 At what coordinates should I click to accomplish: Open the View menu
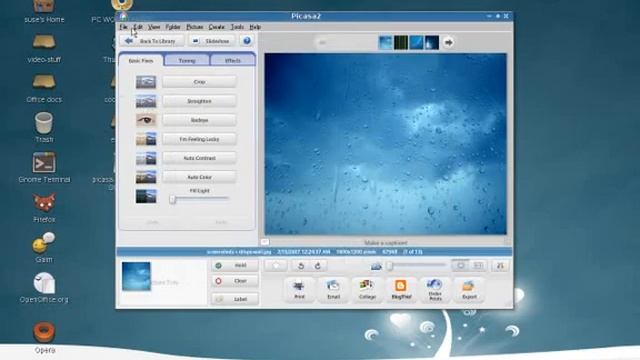154,27
